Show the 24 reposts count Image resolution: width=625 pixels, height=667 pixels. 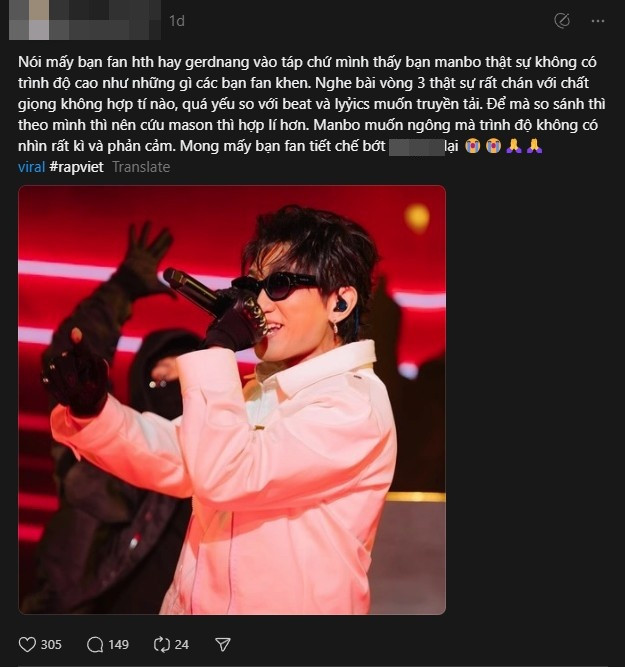pos(182,644)
